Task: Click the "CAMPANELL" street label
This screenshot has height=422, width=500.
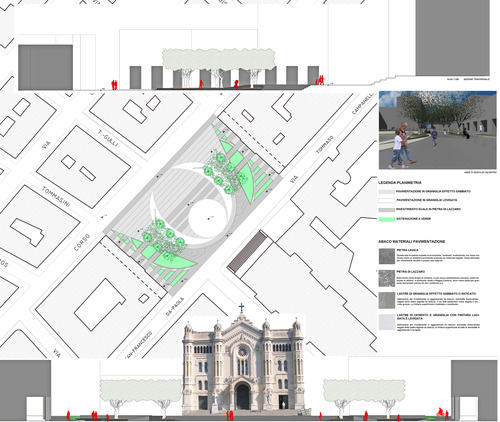Action: tap(363, 104)
